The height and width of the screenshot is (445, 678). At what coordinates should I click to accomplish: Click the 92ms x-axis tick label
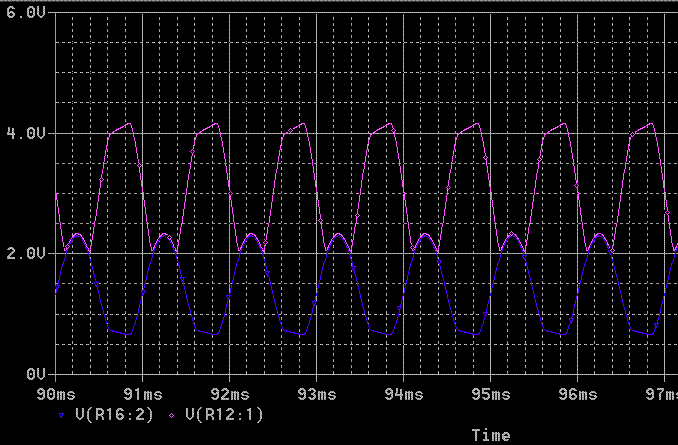[229, 391]
